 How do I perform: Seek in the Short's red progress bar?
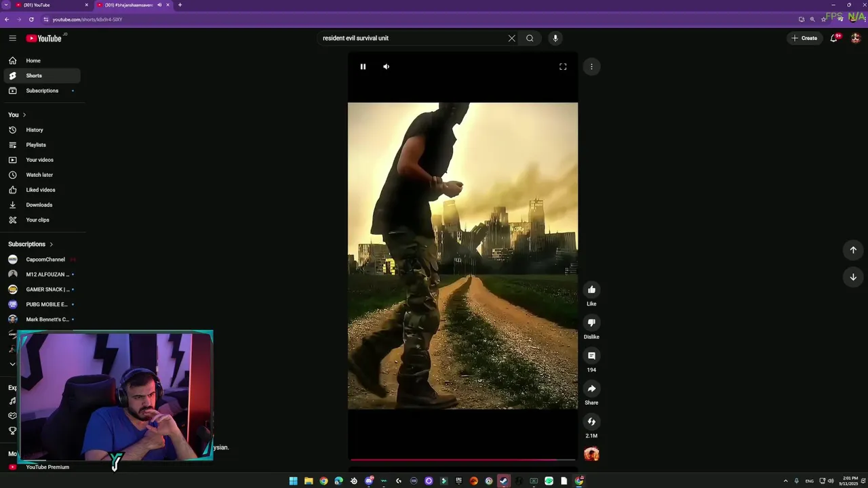462,460
